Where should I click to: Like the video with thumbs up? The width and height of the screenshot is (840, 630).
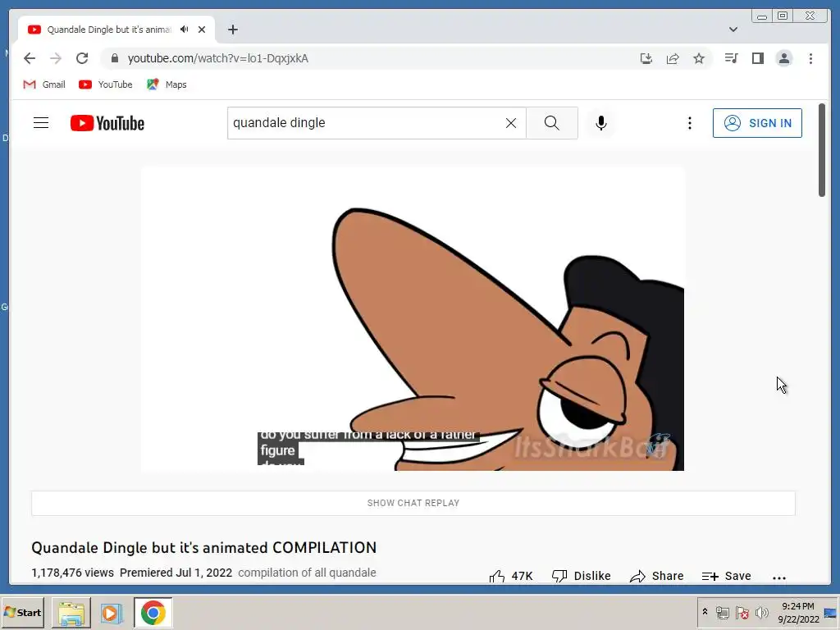pos(510,576)
